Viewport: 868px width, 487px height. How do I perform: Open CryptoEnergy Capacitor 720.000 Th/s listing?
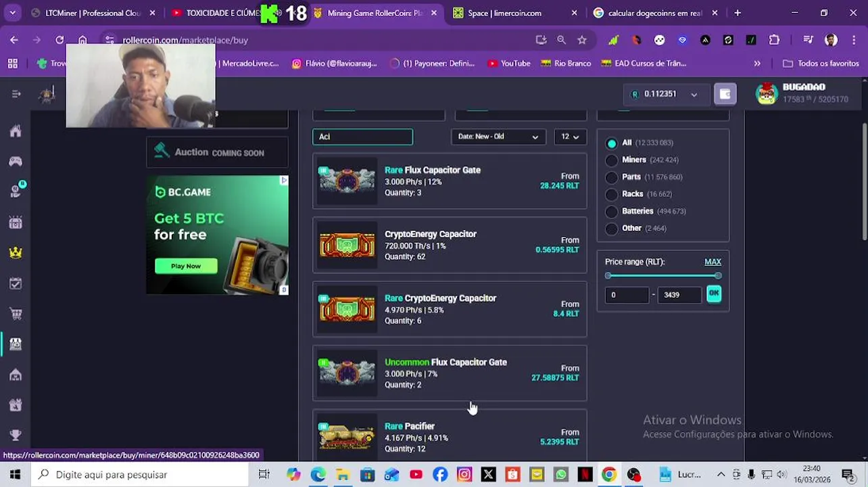pos(450,246)
